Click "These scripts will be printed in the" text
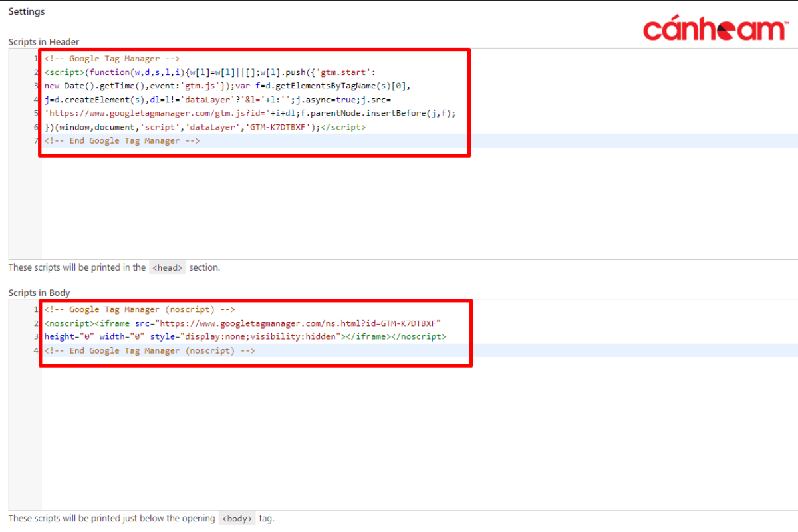 tap(77, 267)
